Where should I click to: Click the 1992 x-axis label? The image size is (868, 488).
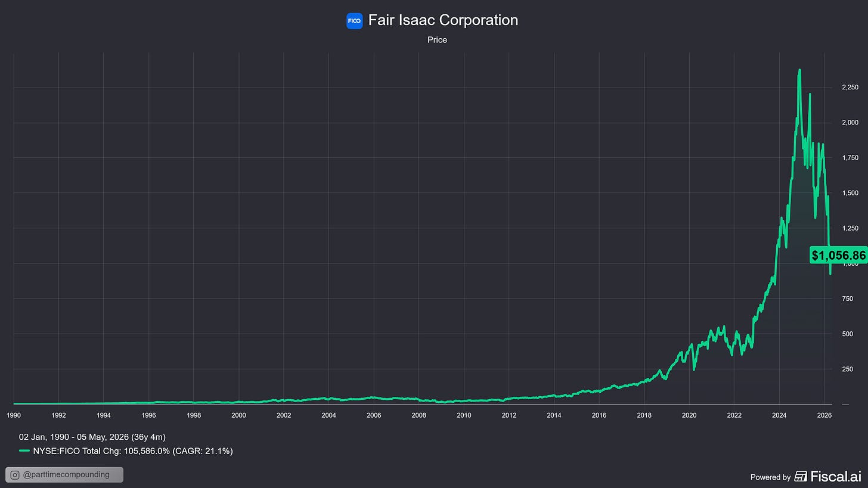(x=58, y=415)
